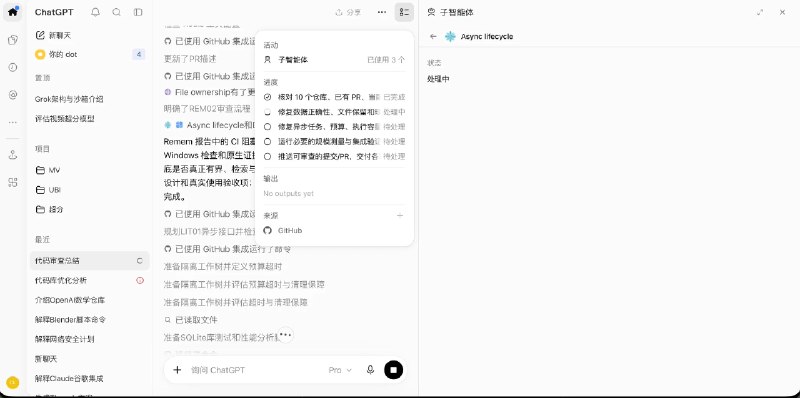Open the apps grid icon in left rail

13,182
